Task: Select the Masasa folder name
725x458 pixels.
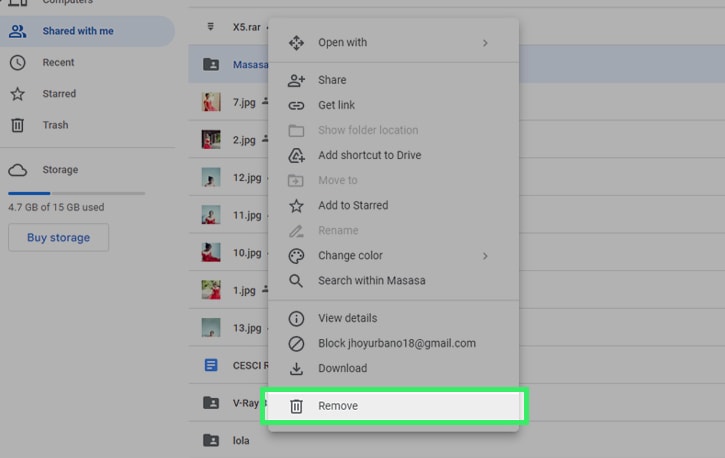Action: [x=250, y=65]
